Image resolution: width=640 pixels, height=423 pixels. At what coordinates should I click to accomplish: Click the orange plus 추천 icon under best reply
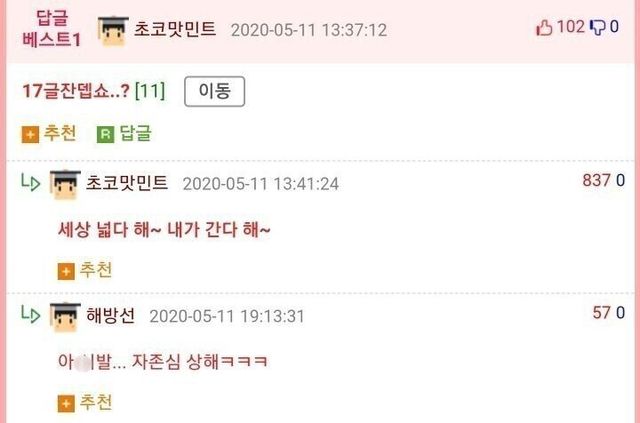[x=30, y=135]
